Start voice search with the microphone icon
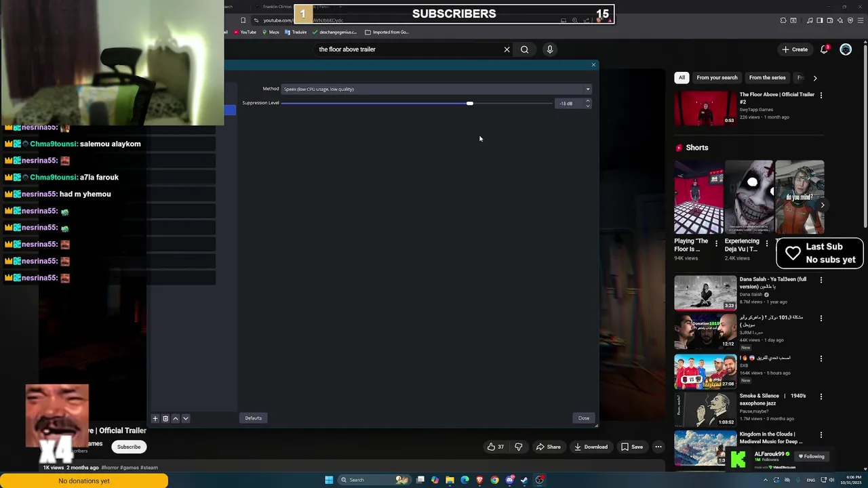 point(550,49)
